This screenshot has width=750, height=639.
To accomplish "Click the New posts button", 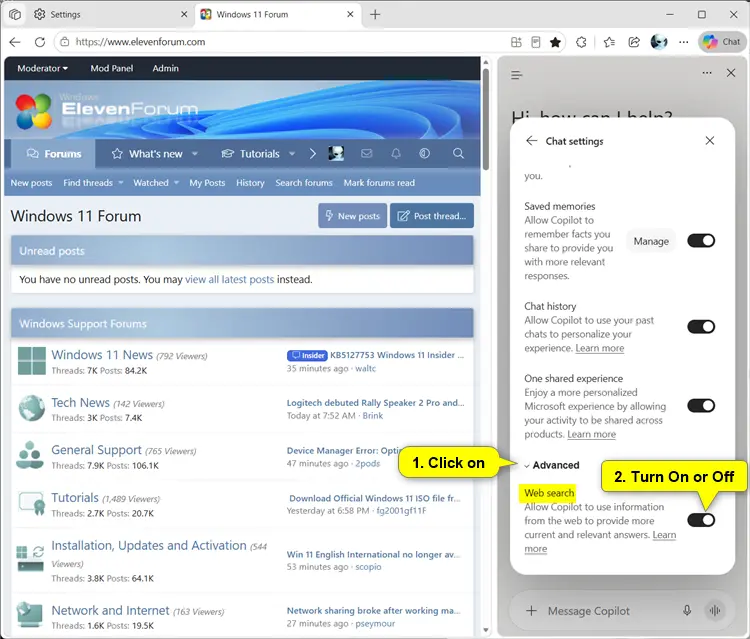I will click(x=353, y=216).
